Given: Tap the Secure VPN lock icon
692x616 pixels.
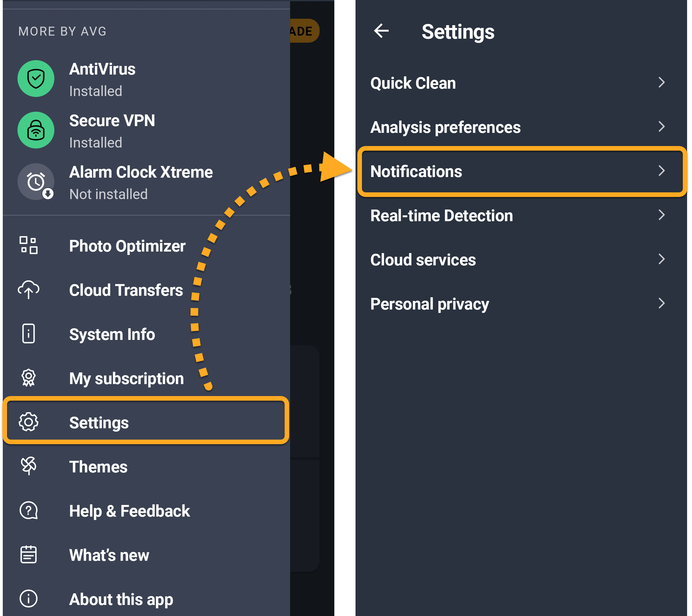Looking at the screenshot, I should pyautogui.click(x=36, y=130).
